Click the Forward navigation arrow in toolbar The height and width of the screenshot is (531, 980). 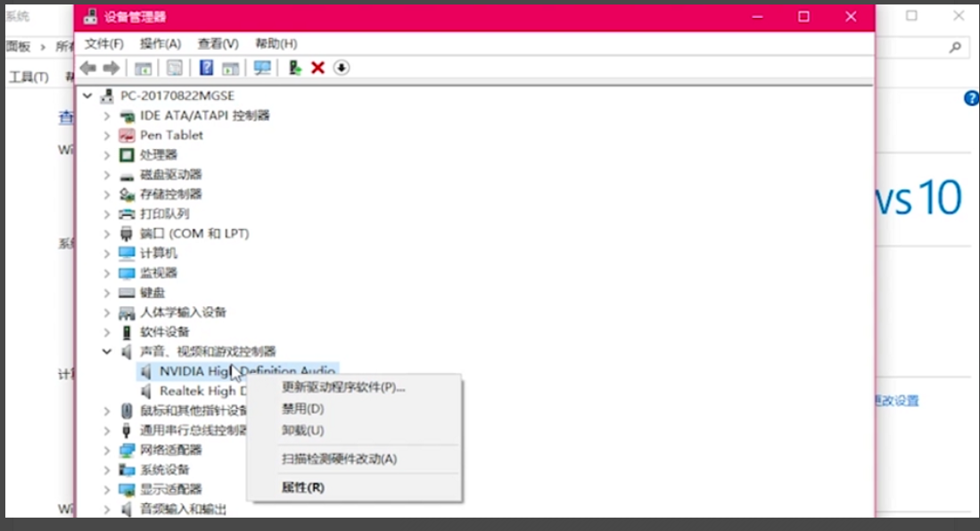pyautogui.click(x=111, y=68)
